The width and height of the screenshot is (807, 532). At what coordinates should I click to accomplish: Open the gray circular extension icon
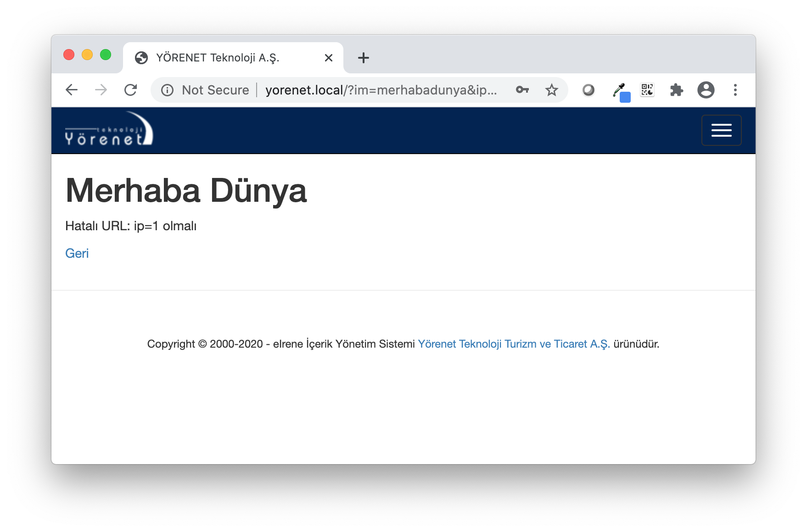pyautogui.click(x=588, y=90)
